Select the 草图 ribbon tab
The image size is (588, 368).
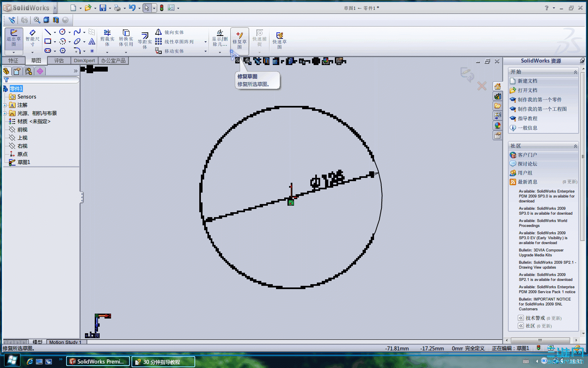[36, 61]
